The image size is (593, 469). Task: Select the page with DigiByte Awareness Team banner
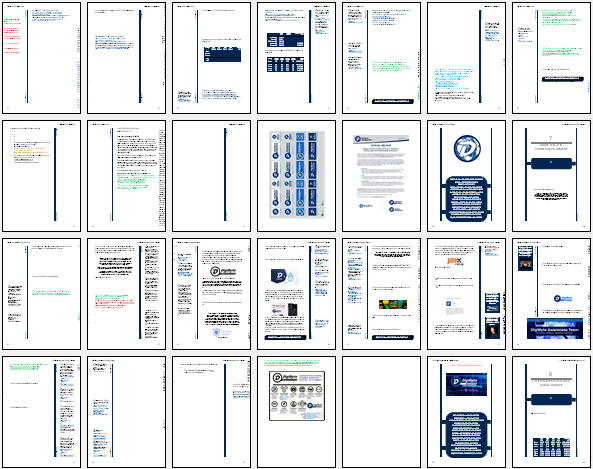pyautogui.click(x=551, y=294)
